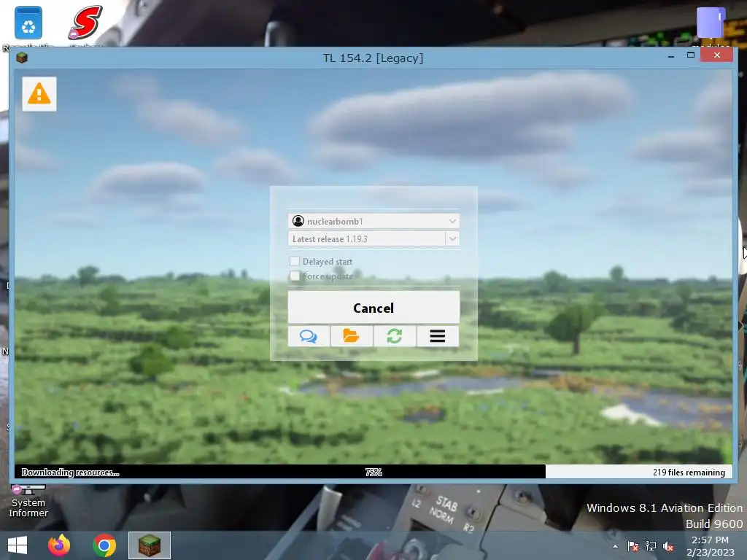The image size is (747, 560).
Task: Click the Action Center flag tray icon
Action: (x=633, y=547)
